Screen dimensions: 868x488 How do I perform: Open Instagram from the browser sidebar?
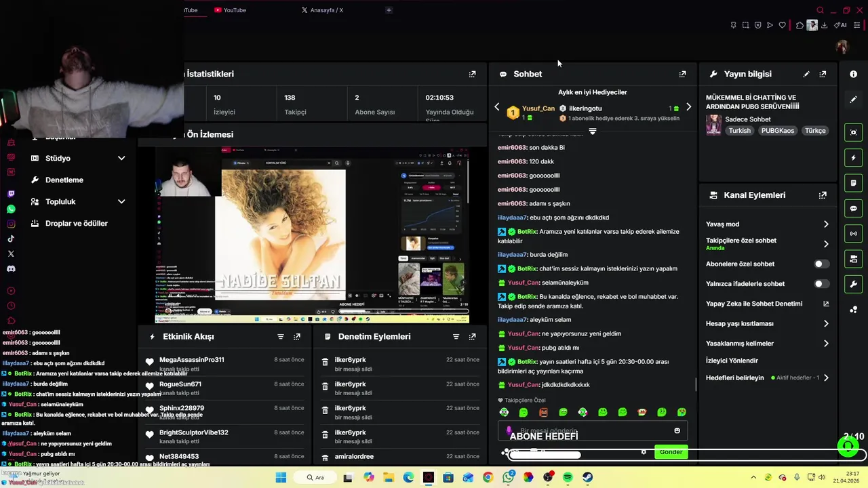click(11, 224)
